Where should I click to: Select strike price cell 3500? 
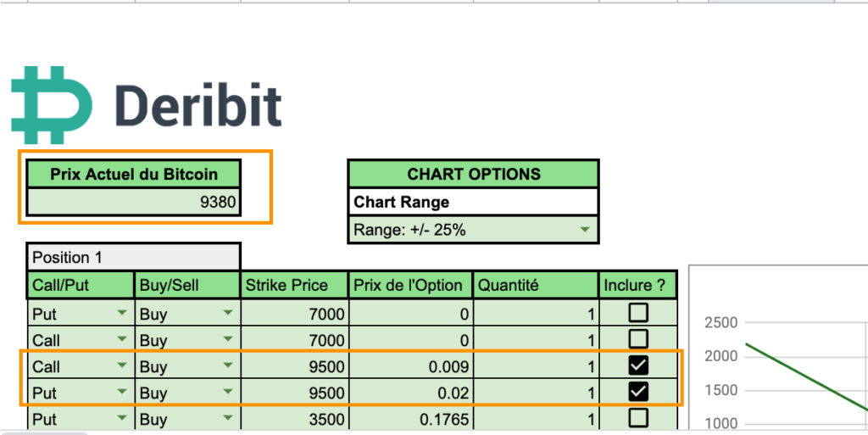tap(294, 419)
